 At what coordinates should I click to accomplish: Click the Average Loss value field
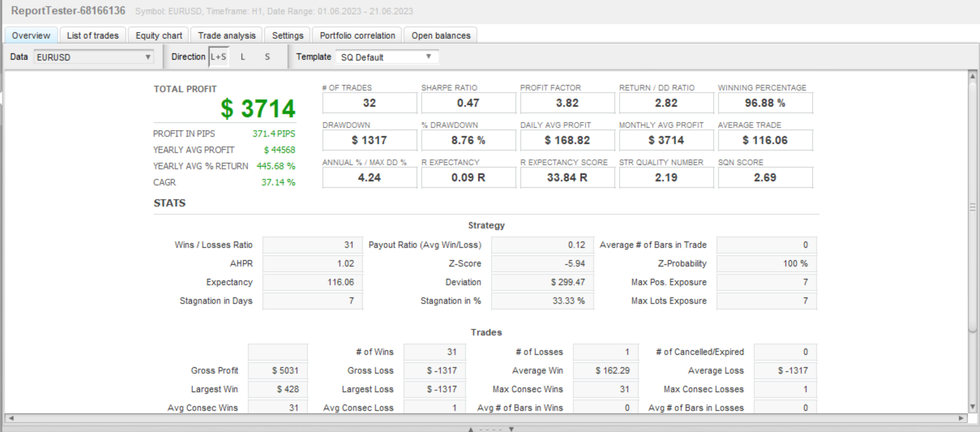pos(785,371)
